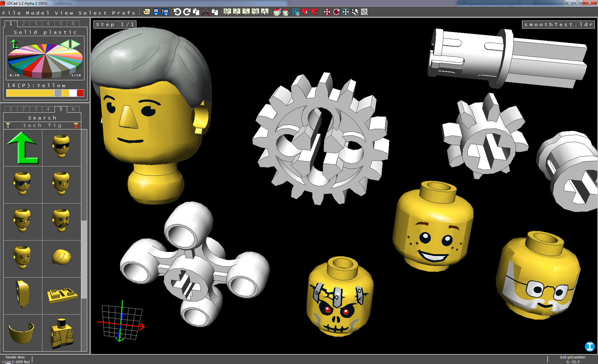Open a model file with the folder icon
This screenshot has height=364, width=598.
pyautogui.click(x=146, y=12)
